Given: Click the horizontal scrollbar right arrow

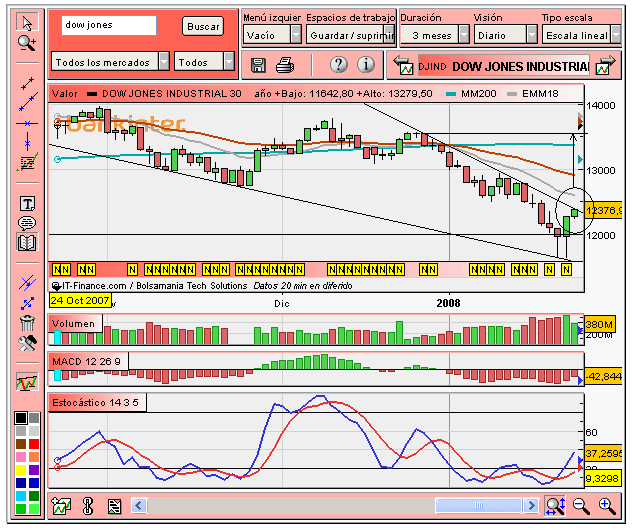Looking at the screenshot, I should pyautogui.click(x=531, y=505).
